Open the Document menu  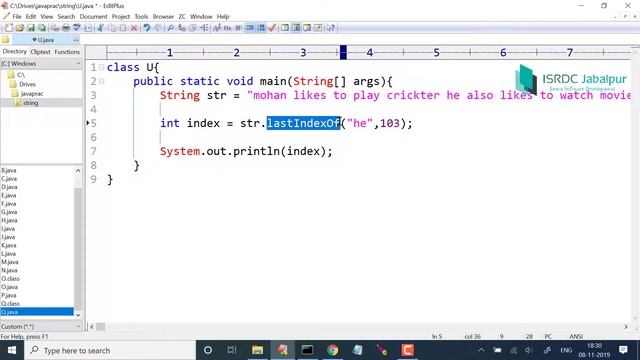pos(93,17)
